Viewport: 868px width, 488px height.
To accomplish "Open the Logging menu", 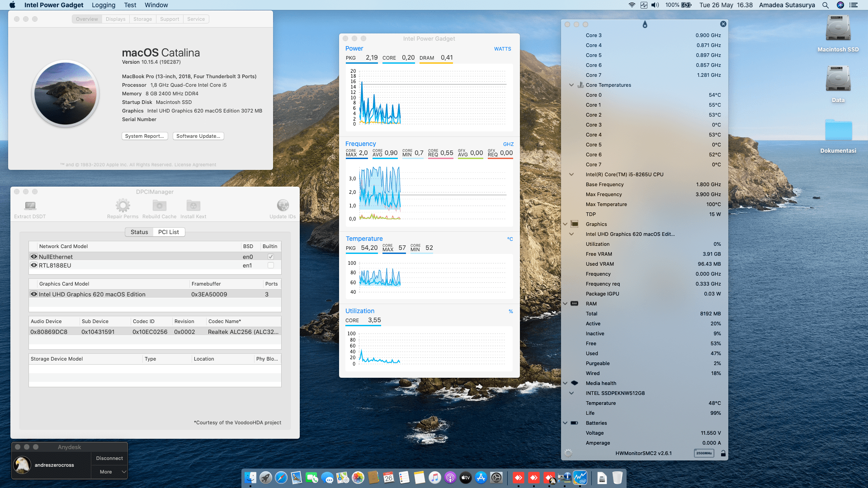I will click(x=103, y=5).
